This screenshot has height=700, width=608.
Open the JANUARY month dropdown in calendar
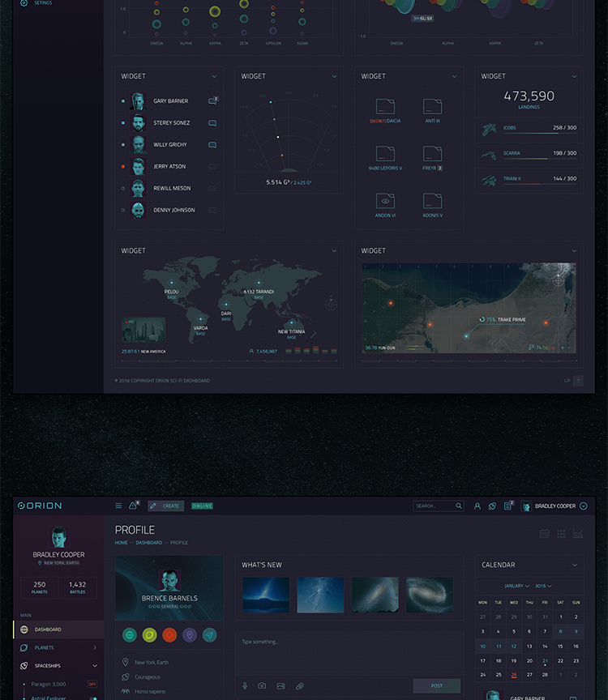coord(516,585)
